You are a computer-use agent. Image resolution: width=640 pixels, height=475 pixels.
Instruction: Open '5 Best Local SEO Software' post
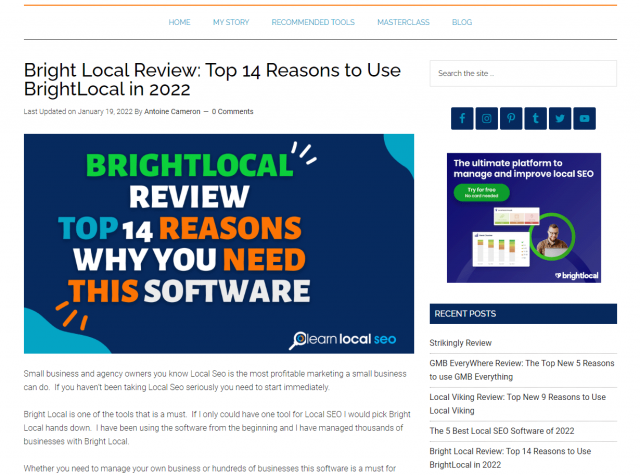pyautogui.click(x=504, y=430)
